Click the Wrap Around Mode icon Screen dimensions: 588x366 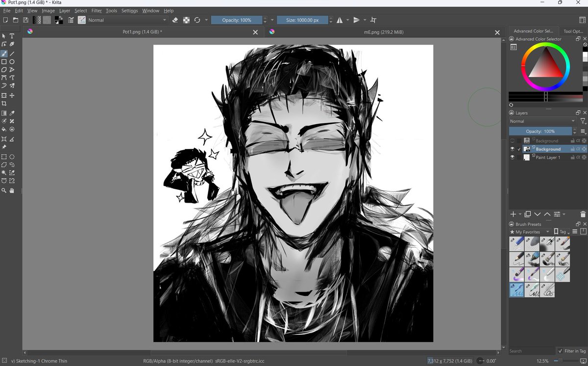point(373,20)
